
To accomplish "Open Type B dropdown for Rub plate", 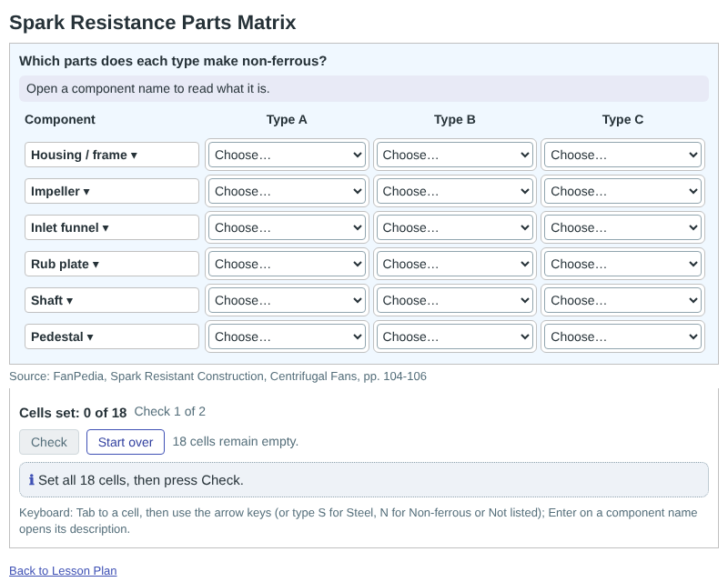I will (454, 264).
